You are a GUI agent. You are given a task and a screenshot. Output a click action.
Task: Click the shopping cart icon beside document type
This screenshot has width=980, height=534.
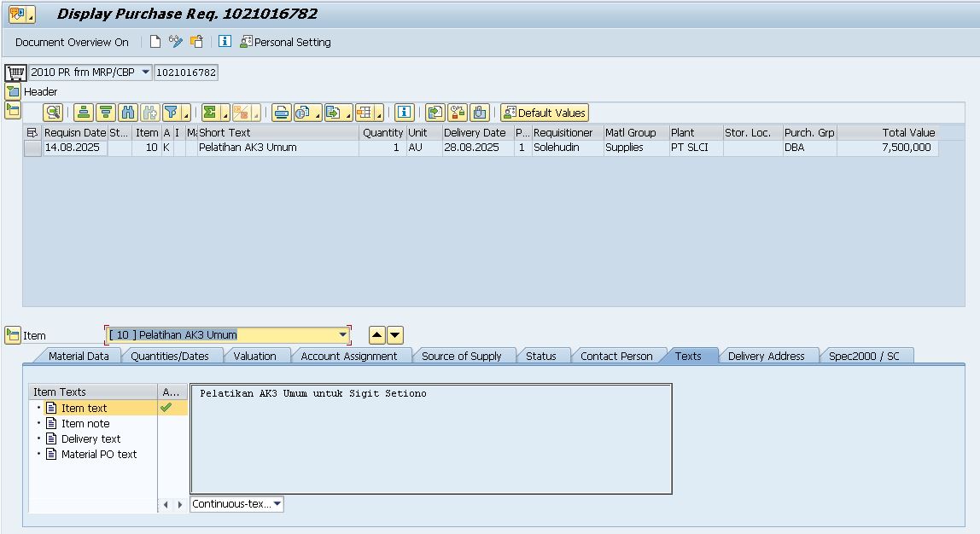(15, 73)
